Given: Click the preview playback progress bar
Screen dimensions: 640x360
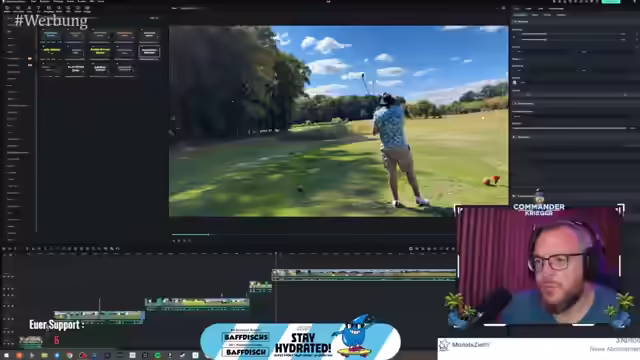Looking at the screenshot, I should (312, 234).
